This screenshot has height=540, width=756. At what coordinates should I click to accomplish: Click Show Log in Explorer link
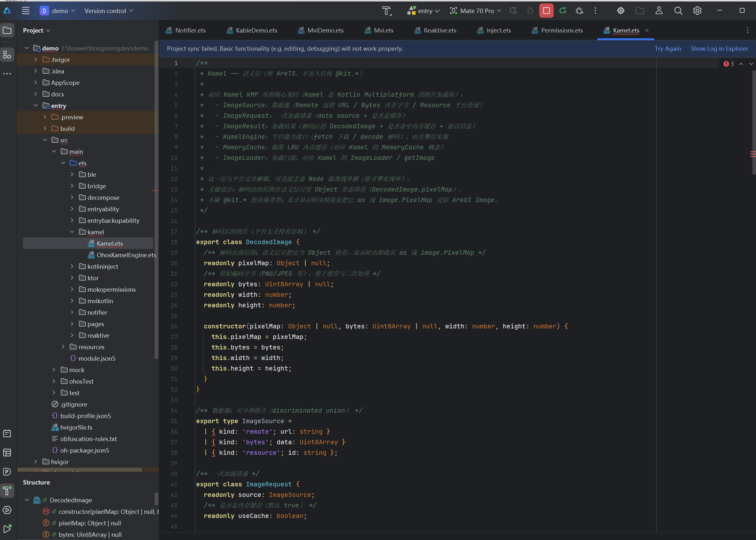click(719, 49)
